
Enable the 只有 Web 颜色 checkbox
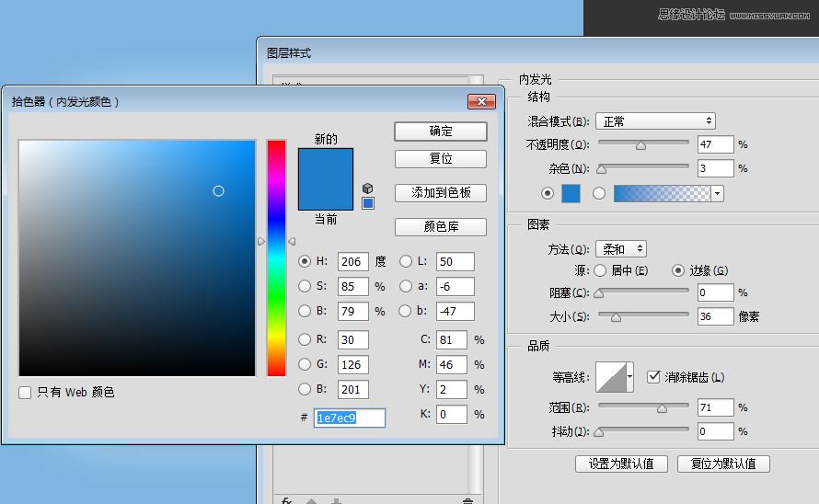[25, 392]
